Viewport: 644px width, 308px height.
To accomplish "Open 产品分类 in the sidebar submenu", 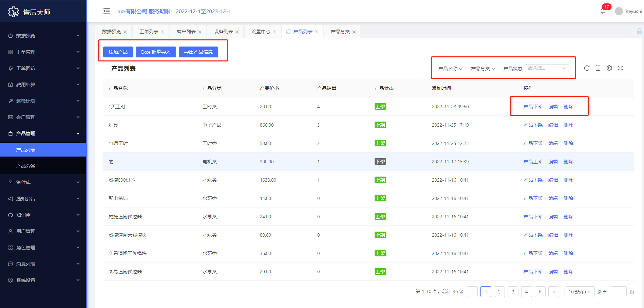I will pos(26,166).
